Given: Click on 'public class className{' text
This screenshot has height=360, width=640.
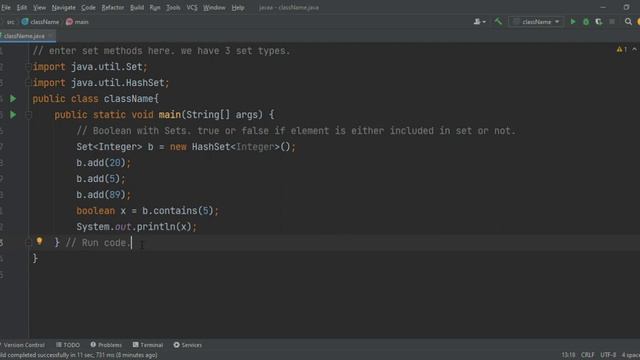Looking at the screenshot, I should pos(96,98).
